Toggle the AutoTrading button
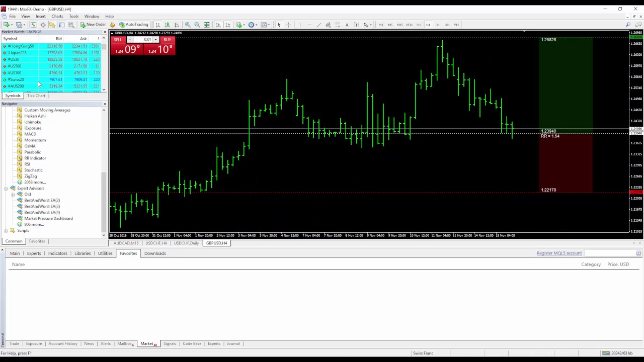 [133, 25]
